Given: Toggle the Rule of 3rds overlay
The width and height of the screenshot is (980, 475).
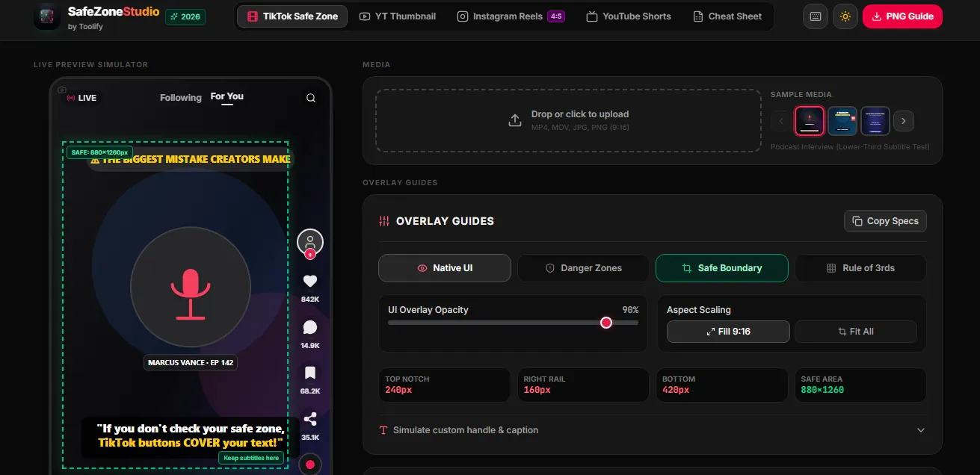Looking at the screenshot, I should pyautogui.click(x=860, y=268).
